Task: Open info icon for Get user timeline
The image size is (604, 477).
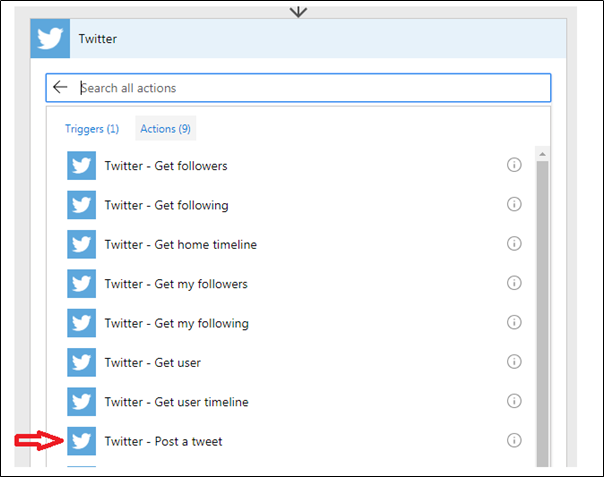Action: tap(514, 401)
